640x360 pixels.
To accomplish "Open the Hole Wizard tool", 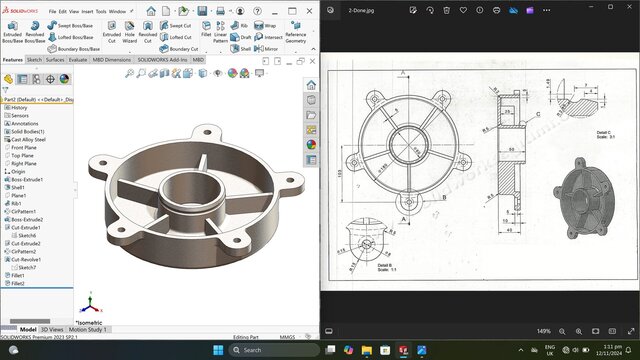I will 129,32.
